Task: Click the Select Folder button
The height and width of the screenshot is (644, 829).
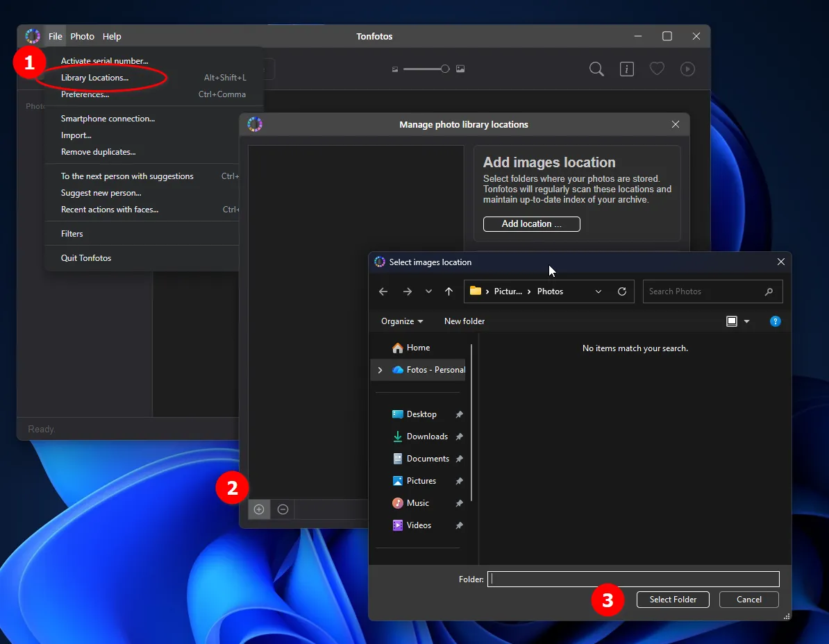Action: pyautogui.click(x=673, y=600)
